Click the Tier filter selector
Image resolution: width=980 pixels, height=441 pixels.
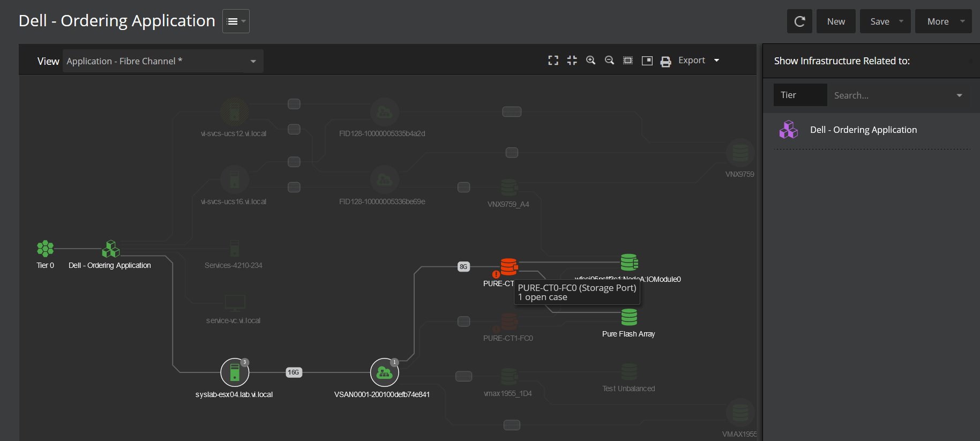click(x=800, y=95)
